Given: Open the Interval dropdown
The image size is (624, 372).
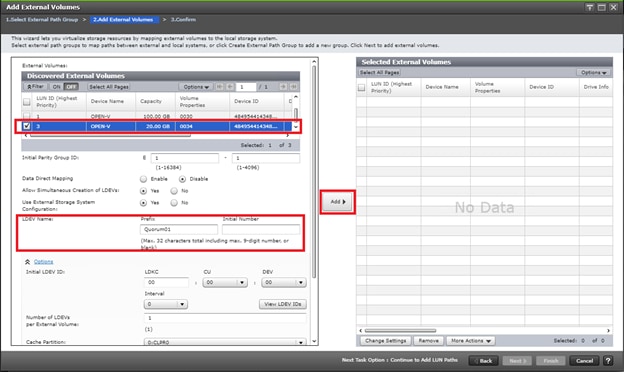Looking at the screenshot, I should (x=166, y=304).
